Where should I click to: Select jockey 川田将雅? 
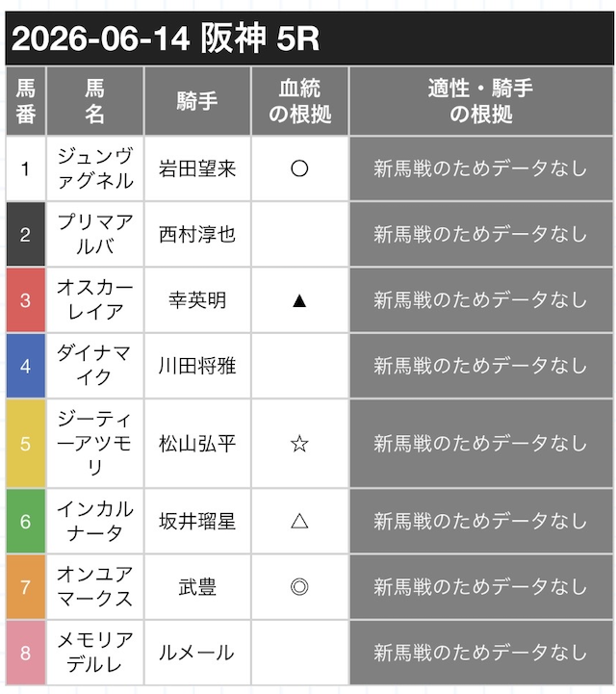(x=197, y=366)
